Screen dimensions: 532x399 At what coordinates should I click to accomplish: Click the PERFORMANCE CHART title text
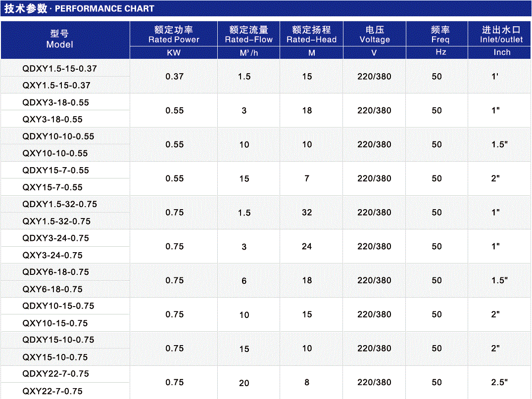(x=104, y=8)
